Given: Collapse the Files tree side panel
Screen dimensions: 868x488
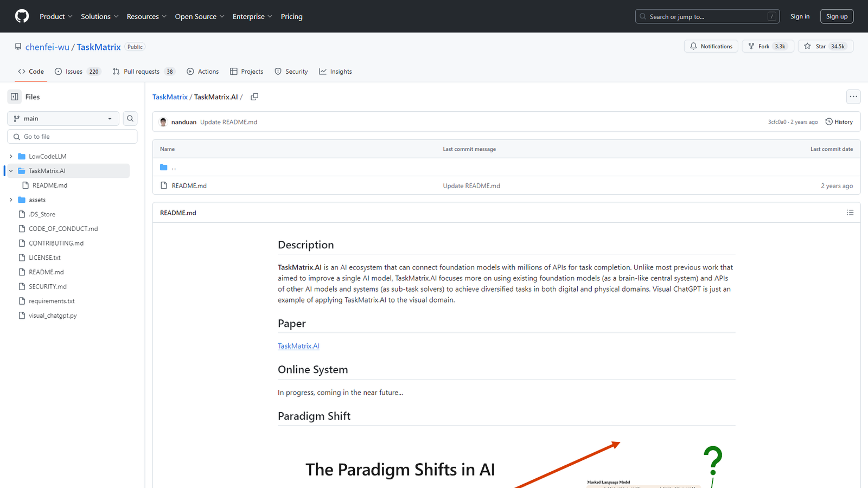Looking at the screenshot, I should pyautogui.click(x=15, y=97).
